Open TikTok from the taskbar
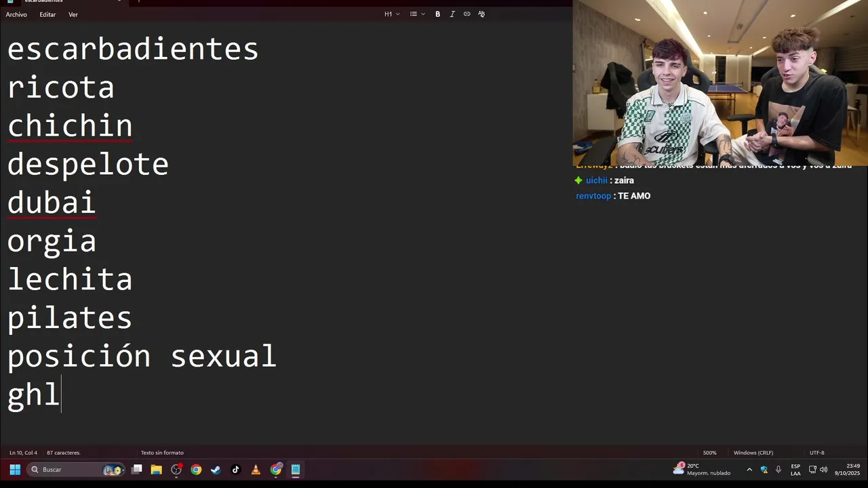The image size is (868, 488). (x=236, y=470)
